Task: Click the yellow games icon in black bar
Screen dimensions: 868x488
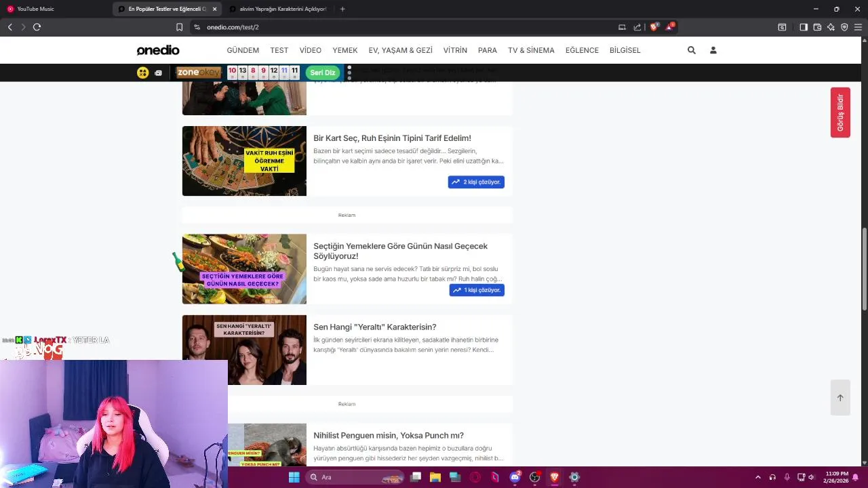Action: pyautogui.click(x=142, y=73)
